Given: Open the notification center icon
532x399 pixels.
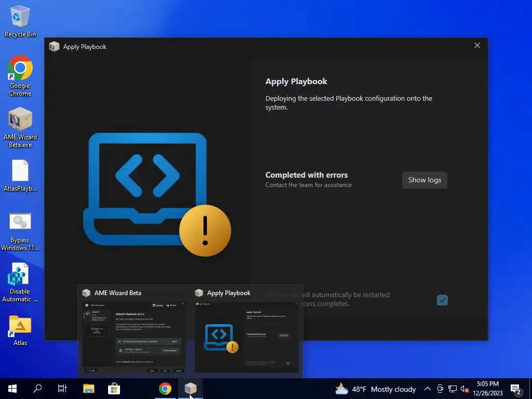Looking at the screenshot, I should pyautogui.click(x=516, y=389).
